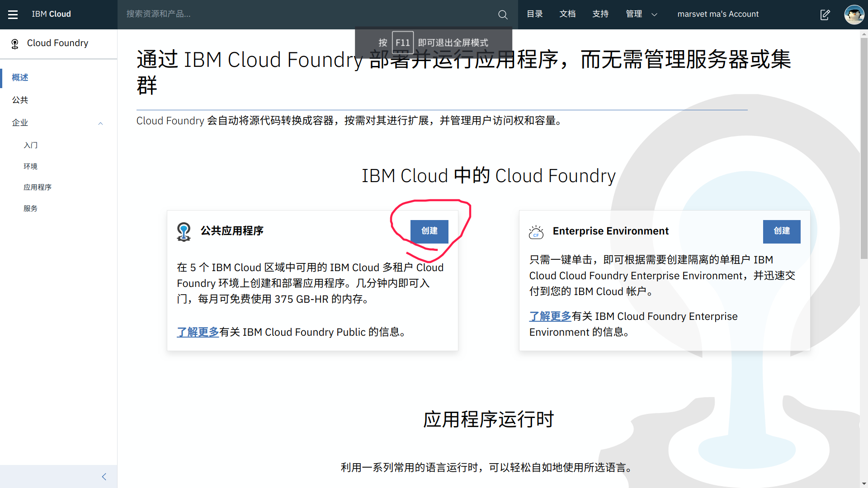Screen dimensions: 868x488
Task: Select 公共 in the sidebar
Action: [20, 100]
